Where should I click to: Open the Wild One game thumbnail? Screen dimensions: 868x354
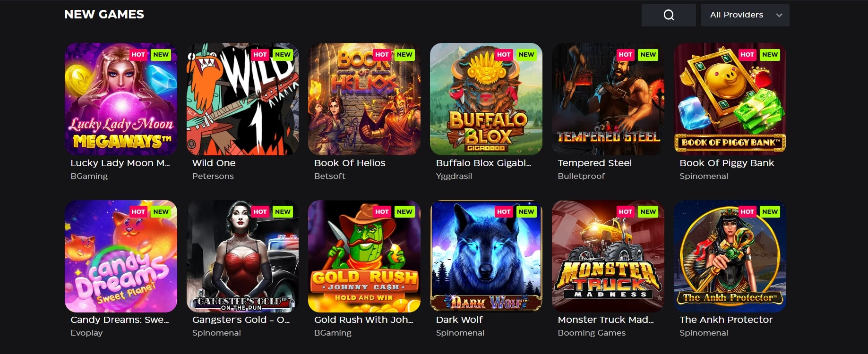pyautogui.click(x=243, y=99)
